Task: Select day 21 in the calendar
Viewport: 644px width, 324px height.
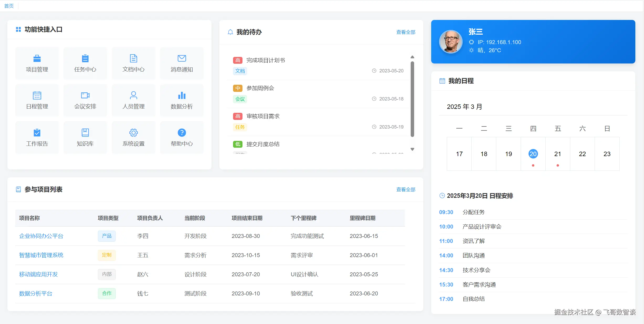Action: pyautogui.click(x=557, y=154)
